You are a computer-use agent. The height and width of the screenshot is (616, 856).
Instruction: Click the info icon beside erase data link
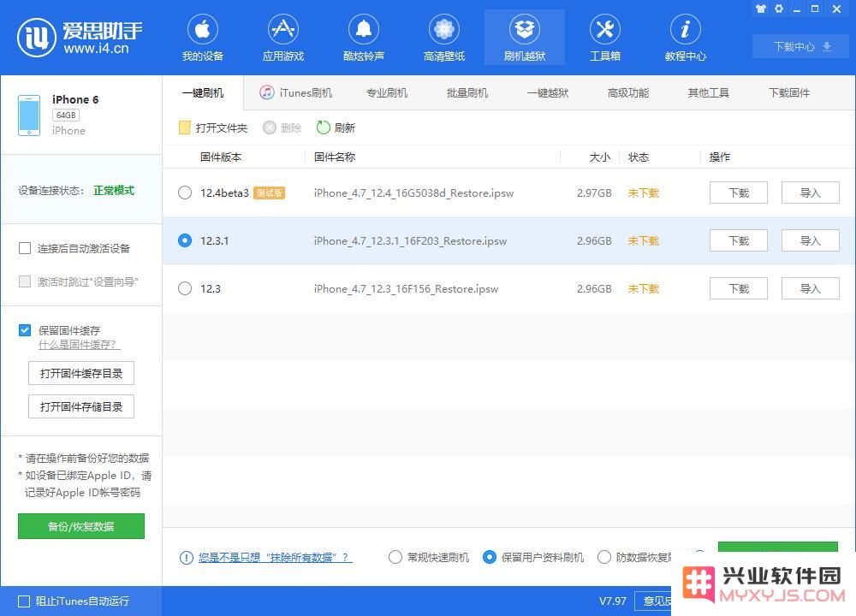pos(186,558)
